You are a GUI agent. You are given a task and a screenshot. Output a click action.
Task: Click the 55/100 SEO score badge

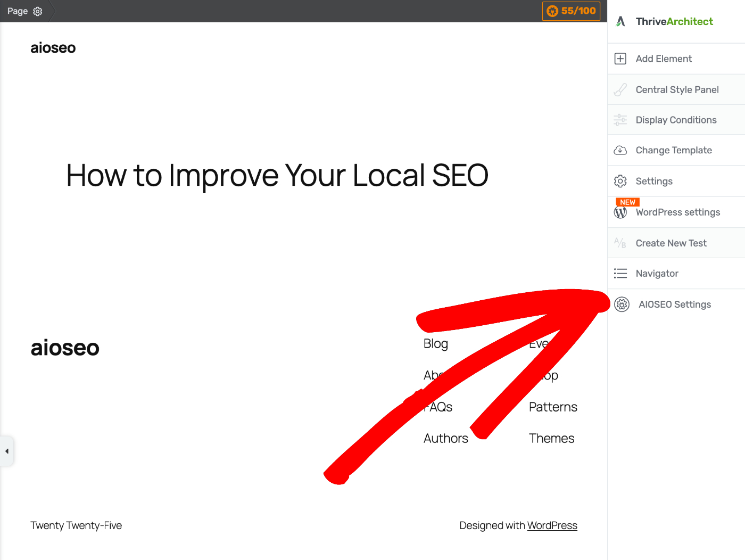pos(571,11)
